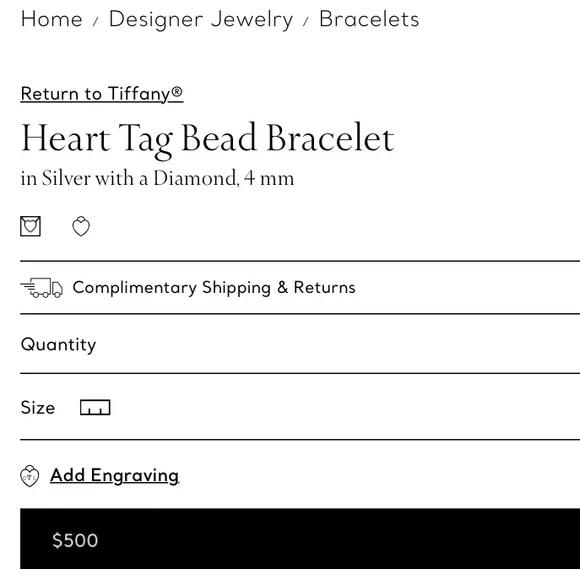
Task: Click the Add Engraving link
Action: click(x=115, y=476)
